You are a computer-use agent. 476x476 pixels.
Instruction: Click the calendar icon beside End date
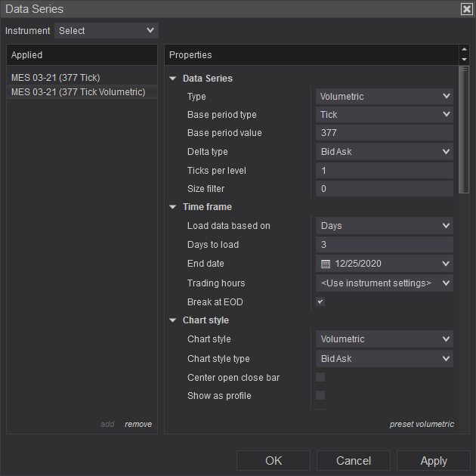326,264
